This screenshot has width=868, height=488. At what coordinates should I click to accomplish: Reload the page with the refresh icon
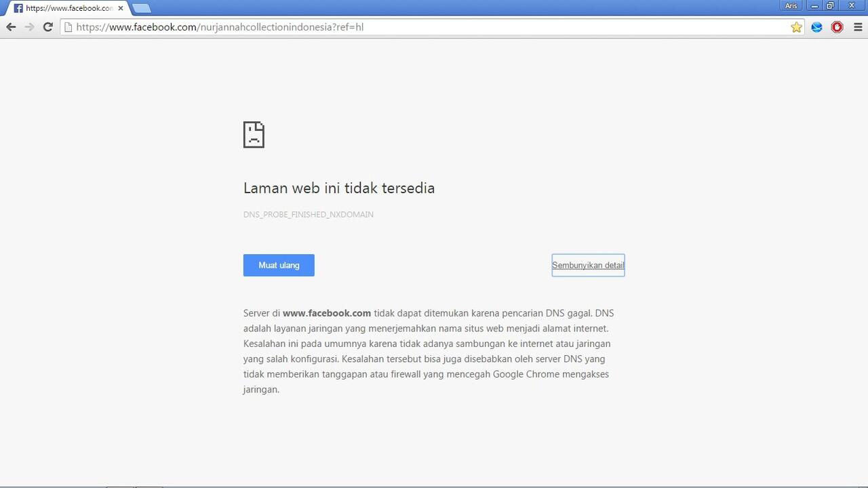point(47,27)
